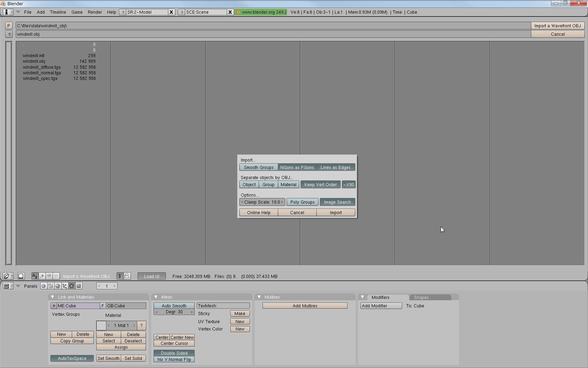This screenshot has width=588, height=368.
Task: Click the Object context axes icon
Action: [x=65, y=286]
